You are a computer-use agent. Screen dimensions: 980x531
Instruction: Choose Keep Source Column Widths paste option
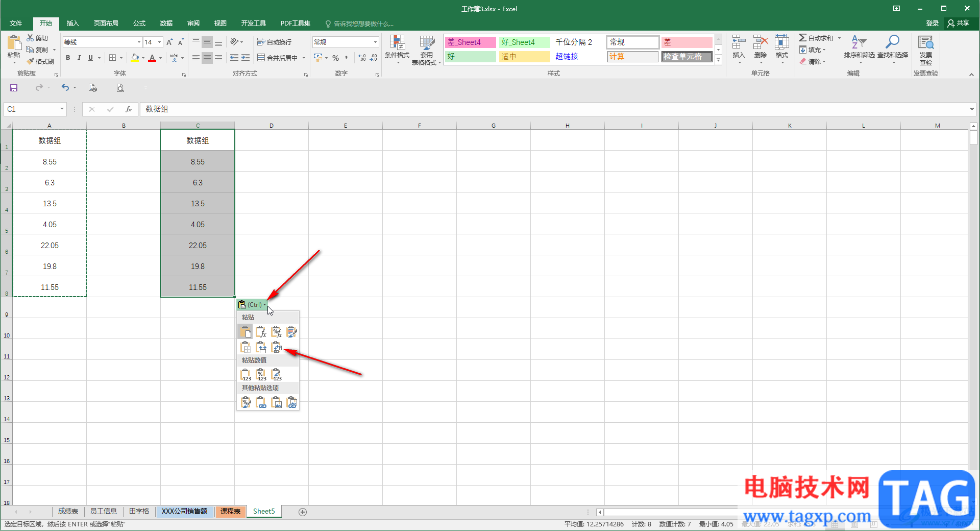pyautogui.click(x=261, y=348)
